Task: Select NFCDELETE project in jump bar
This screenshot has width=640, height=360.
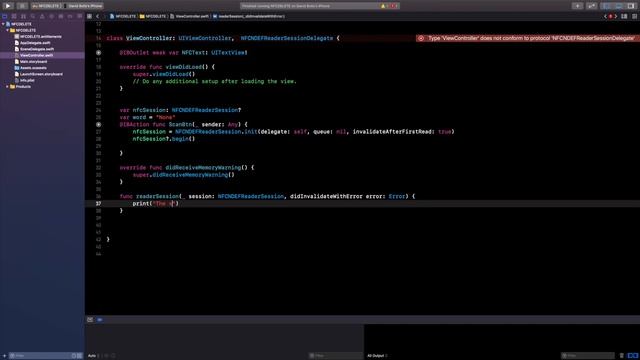Action: pyautogui.click(x=123, y=16)
